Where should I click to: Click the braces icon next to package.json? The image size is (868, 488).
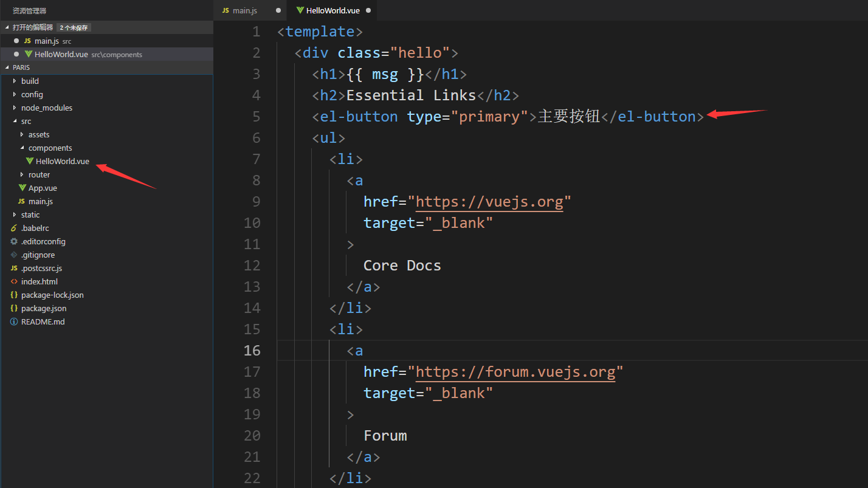(x=14, y=308)
